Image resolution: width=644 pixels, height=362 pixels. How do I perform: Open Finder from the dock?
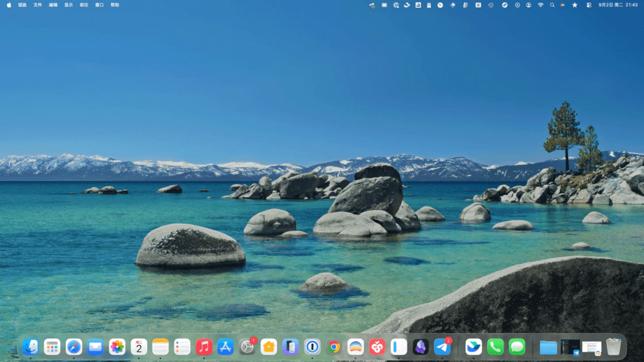pos(30,347)
